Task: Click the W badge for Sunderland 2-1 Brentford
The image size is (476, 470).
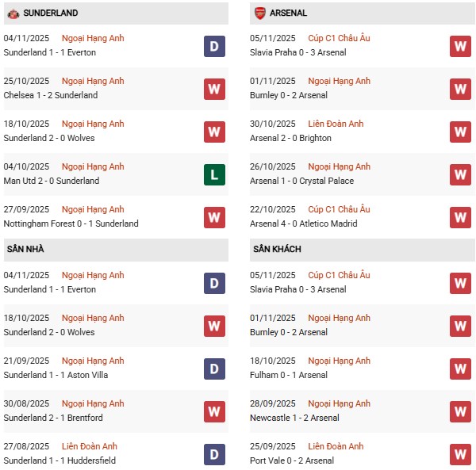Action: click(x=214, y=411)
